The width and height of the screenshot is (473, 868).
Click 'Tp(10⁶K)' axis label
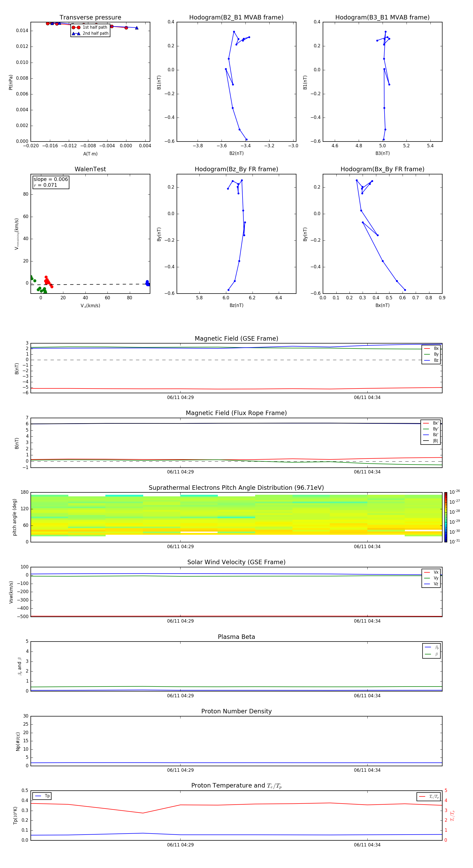[x=15, y=815]
